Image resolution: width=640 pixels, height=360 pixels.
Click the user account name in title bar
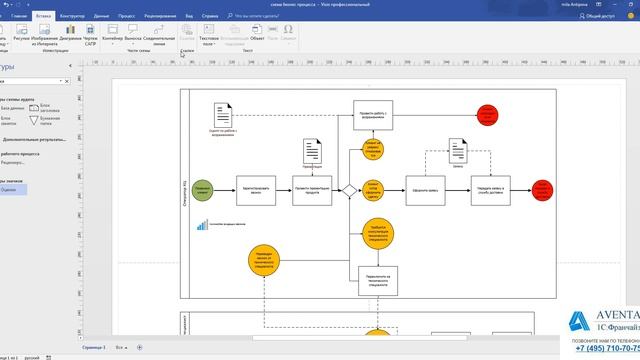(574, 4)
